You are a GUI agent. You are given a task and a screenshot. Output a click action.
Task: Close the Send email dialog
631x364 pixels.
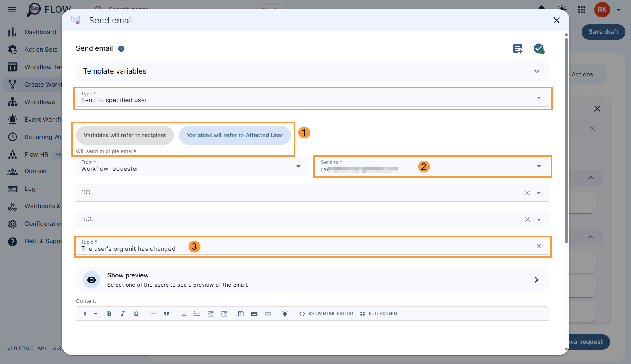(x=557, y=20)
